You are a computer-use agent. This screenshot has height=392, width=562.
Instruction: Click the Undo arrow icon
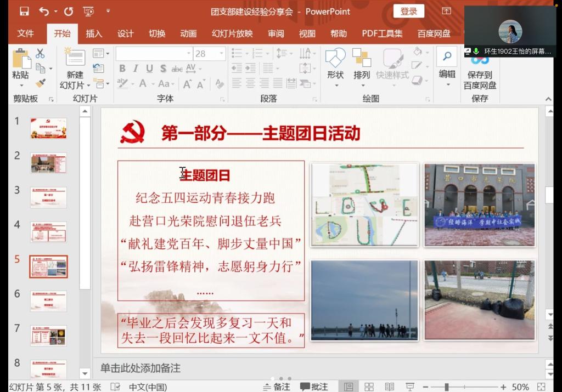point(44,11)
